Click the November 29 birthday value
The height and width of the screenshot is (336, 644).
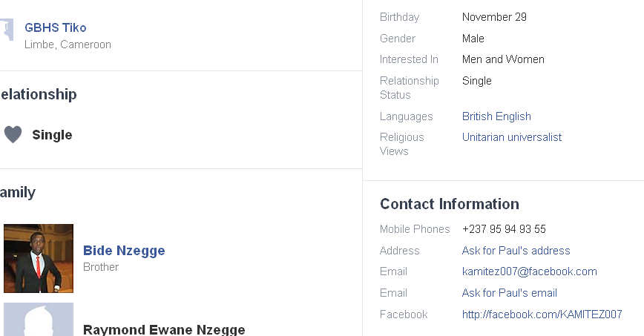[494, 17]
